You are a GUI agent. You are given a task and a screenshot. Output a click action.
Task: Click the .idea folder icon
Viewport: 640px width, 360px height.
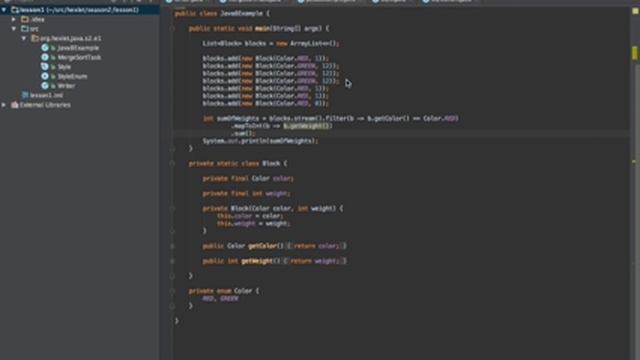click(x=25, y=19)
